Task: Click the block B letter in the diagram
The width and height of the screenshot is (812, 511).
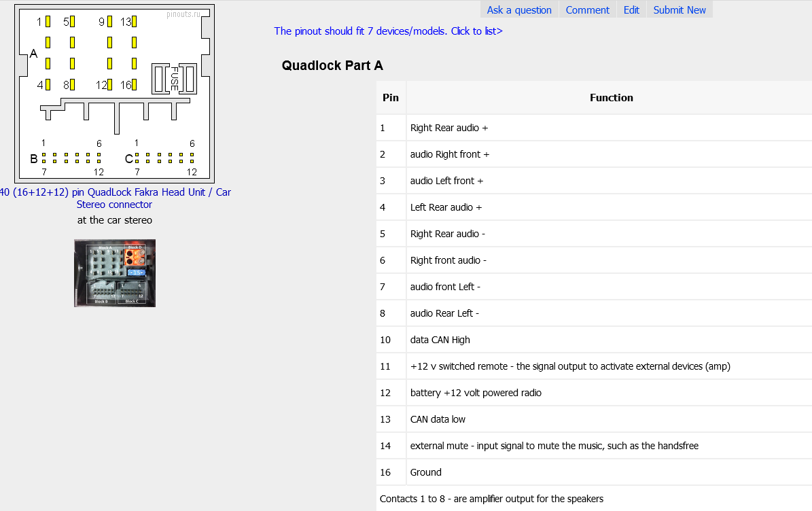Action: [x=34, y=159]
